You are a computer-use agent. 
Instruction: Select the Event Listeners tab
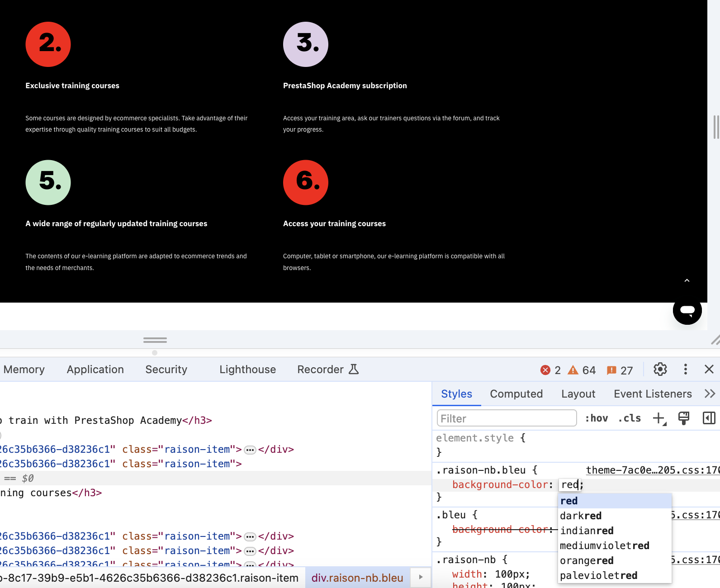tap(653, 394)
